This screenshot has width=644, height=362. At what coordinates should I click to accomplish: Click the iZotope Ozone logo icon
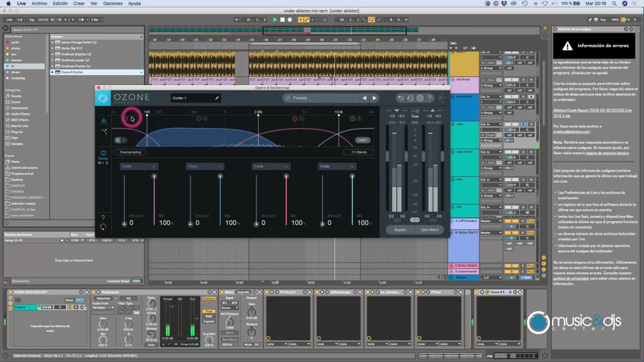coord(103,98)
